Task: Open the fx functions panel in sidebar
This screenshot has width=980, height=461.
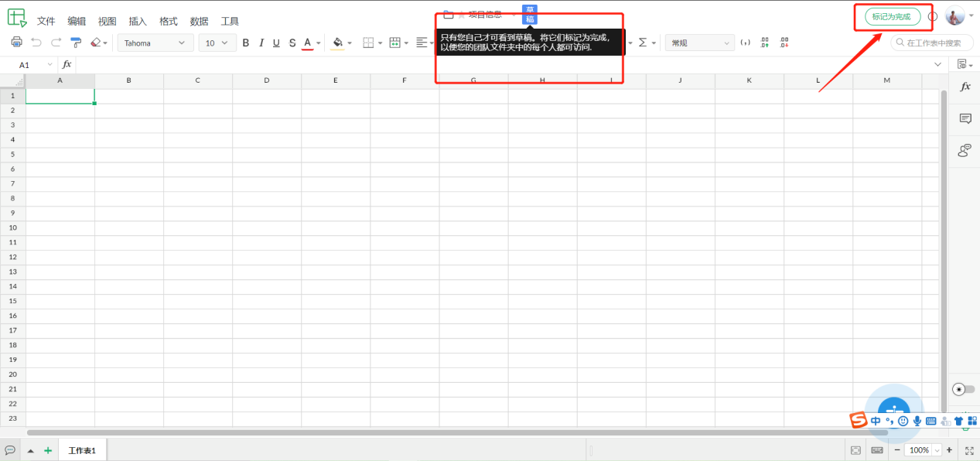Action: pyautogui.click(x=965, y=87)
